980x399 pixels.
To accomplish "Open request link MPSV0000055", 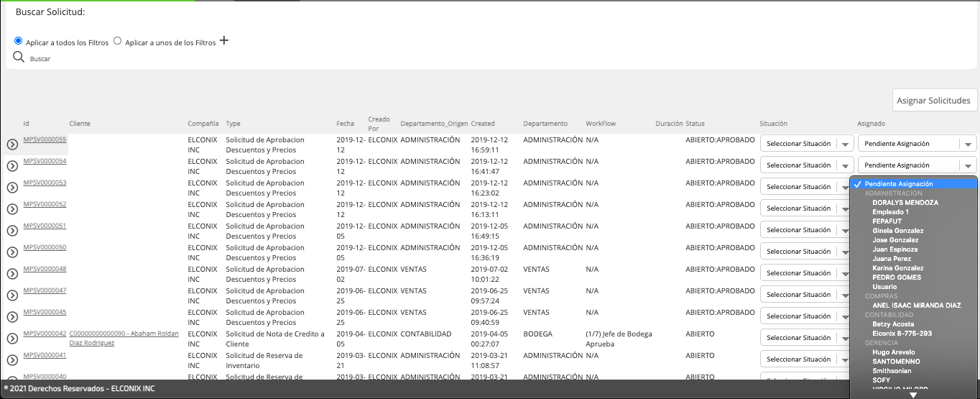I will [45, 140].
